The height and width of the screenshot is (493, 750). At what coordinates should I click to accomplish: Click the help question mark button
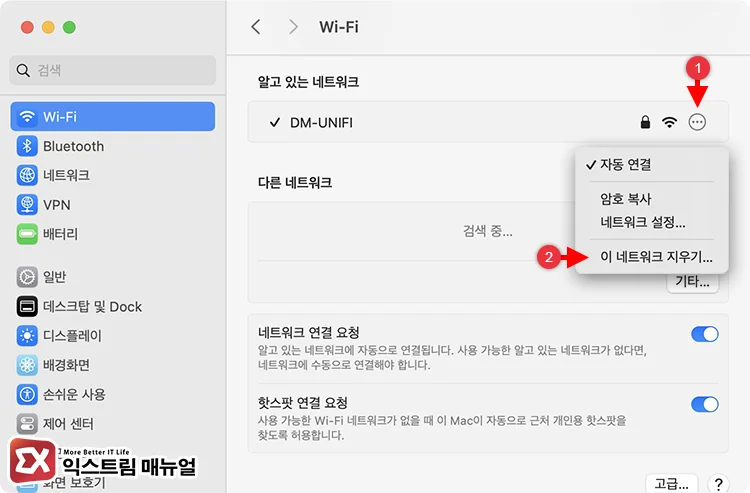click(x=718, y=483)
